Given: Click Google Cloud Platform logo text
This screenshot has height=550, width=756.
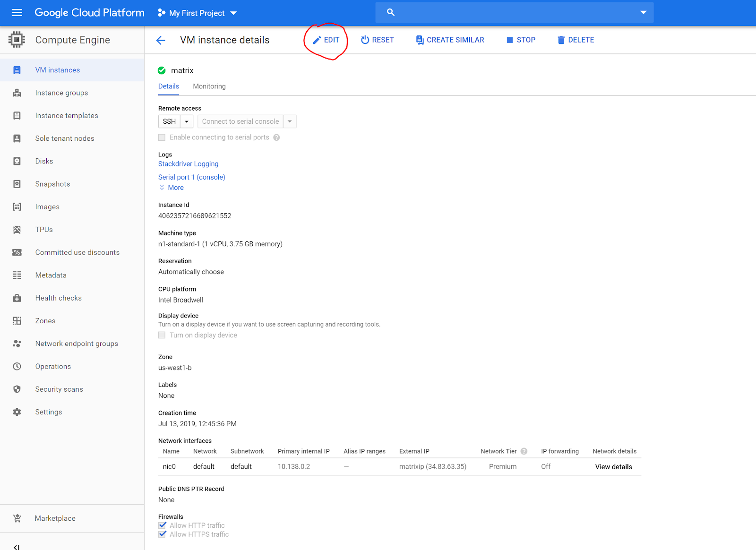Looking at the screenshot, I should [x=89, y=13].
